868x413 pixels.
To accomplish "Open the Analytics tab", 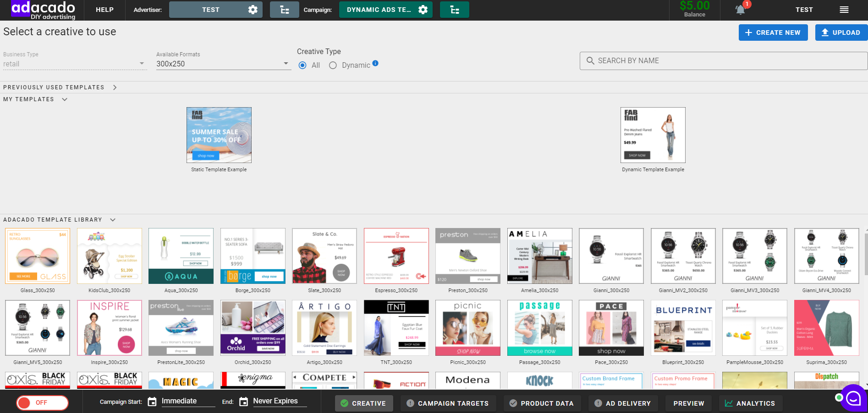I will point(750,403).
